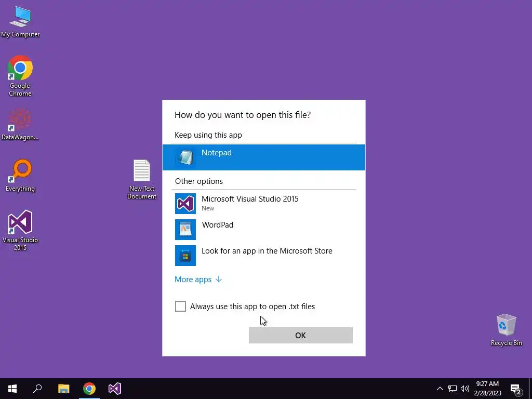Select the Recycle Bin desktop icon
Viewport: 532px width, 399px height.
(x=506, y=330)
